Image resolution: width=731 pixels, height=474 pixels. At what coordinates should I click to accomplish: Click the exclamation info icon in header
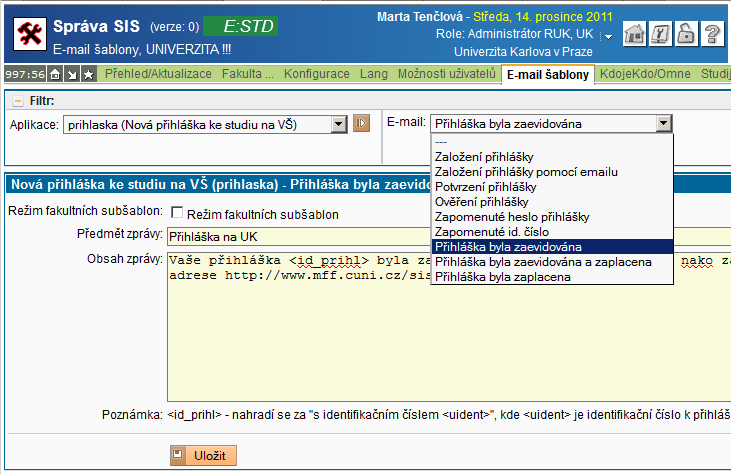point(660,34)
